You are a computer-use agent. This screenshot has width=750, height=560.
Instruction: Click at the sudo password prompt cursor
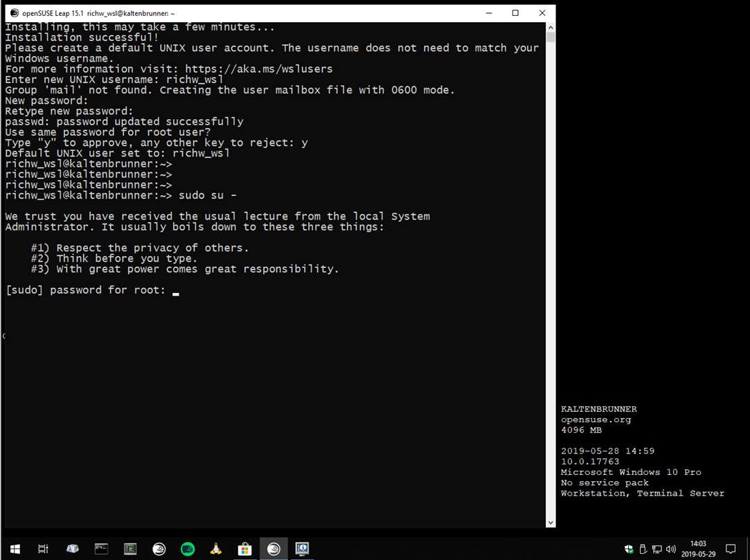click(x=176, y=291)
